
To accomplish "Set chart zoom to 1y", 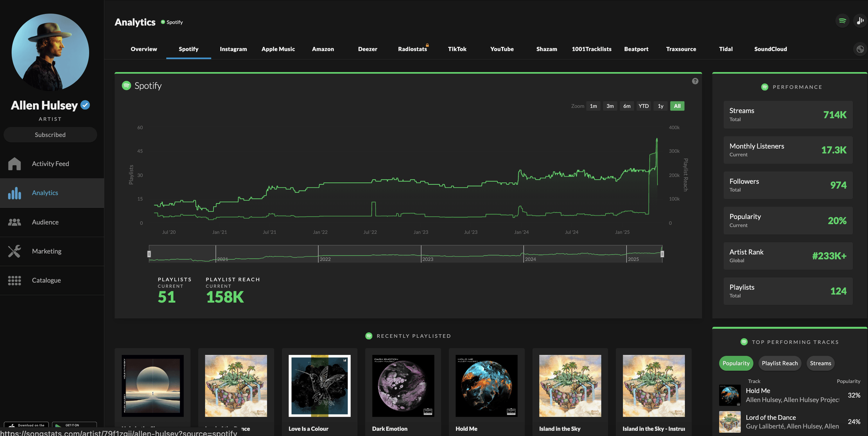I will [660, 106].
